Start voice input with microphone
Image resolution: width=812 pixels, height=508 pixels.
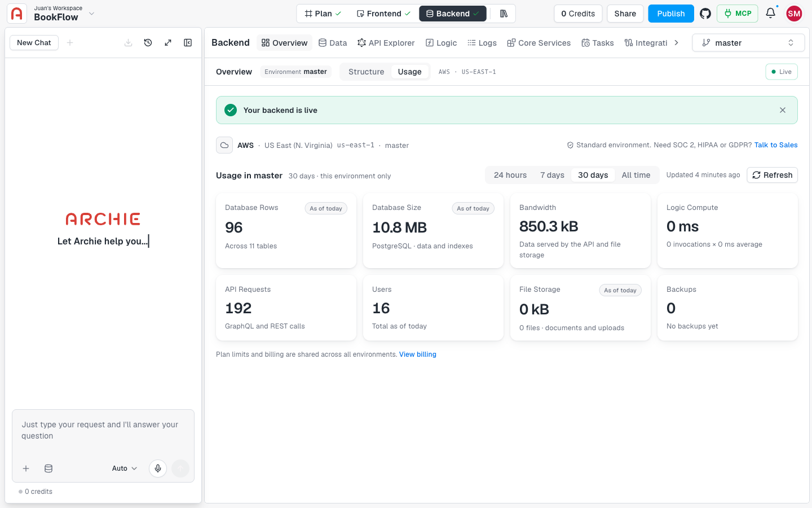pos(158,468)
